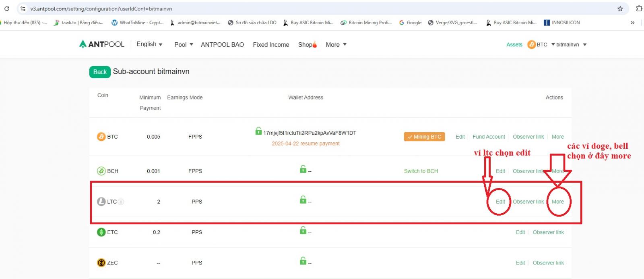The image size is (644, 279).
Task: Open the Bitcoin Mining Profi... bookmark
Action: 366,23
